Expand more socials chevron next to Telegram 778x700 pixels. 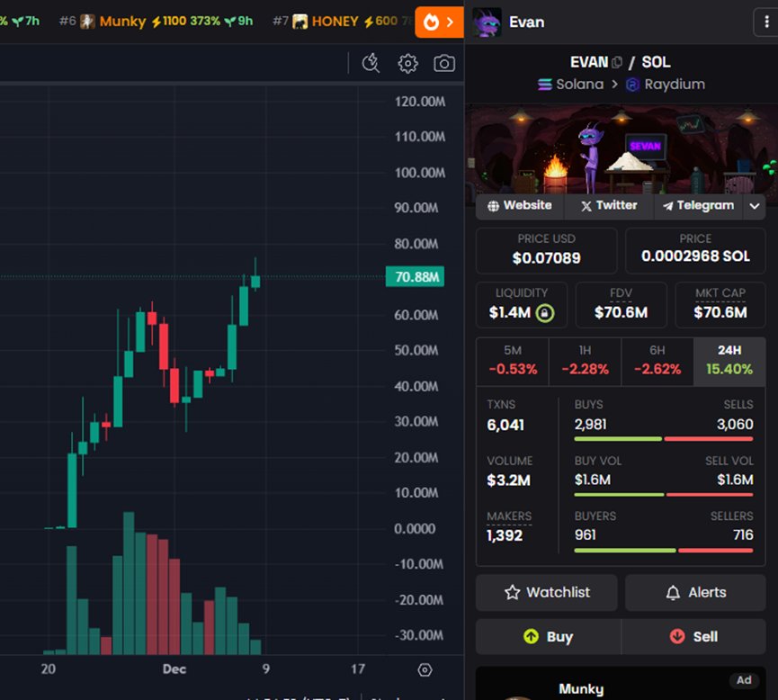click(755, 206)
